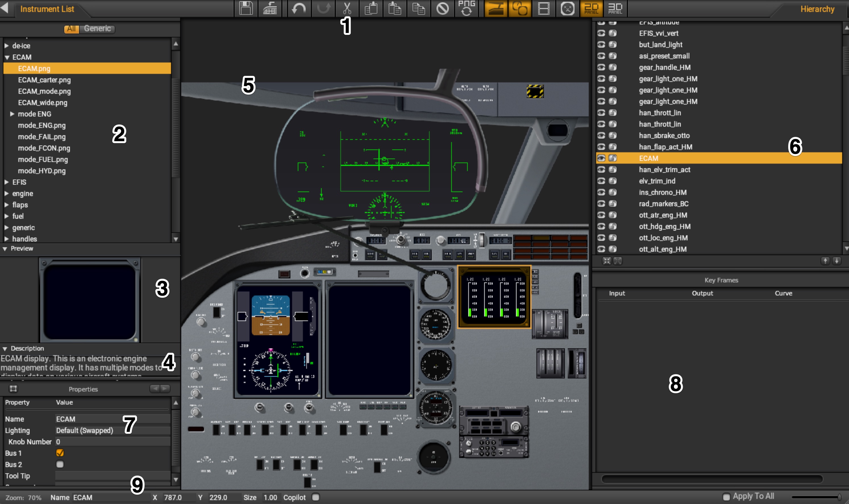Screen dimensions: 849x504
Task: Collapse the ECAM instrument category
Action: tap(7, 57)
